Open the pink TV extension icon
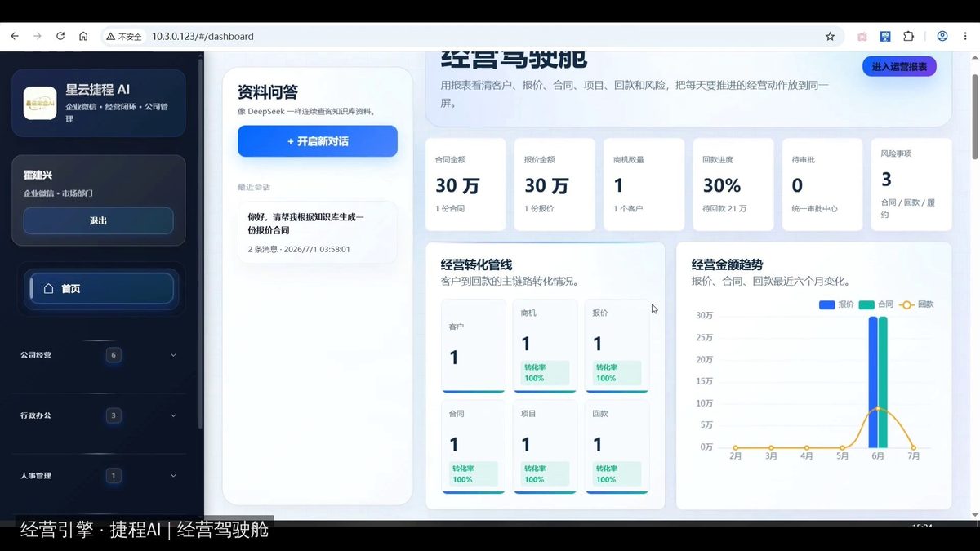 (862, 37)
